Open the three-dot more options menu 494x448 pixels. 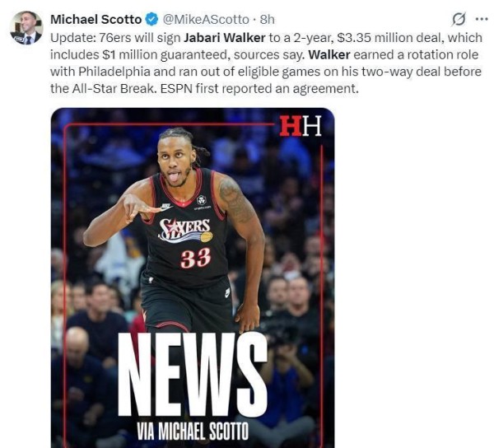tap(481, 19)
